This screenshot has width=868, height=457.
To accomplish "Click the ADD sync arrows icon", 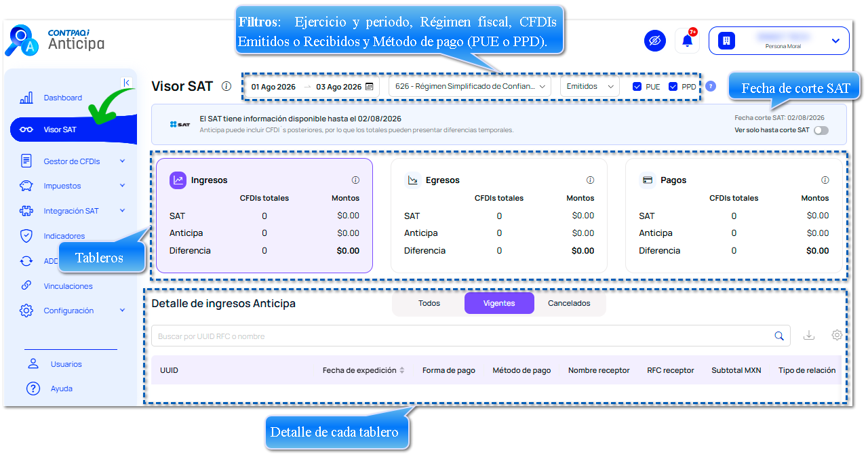I will coord(26,261).
